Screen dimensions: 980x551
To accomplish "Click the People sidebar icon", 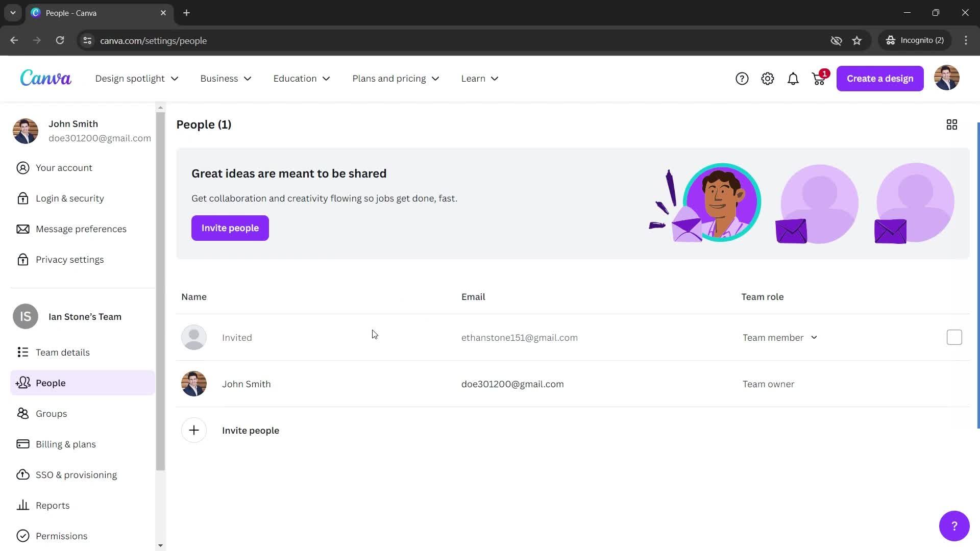I will (x=23, y=383).
